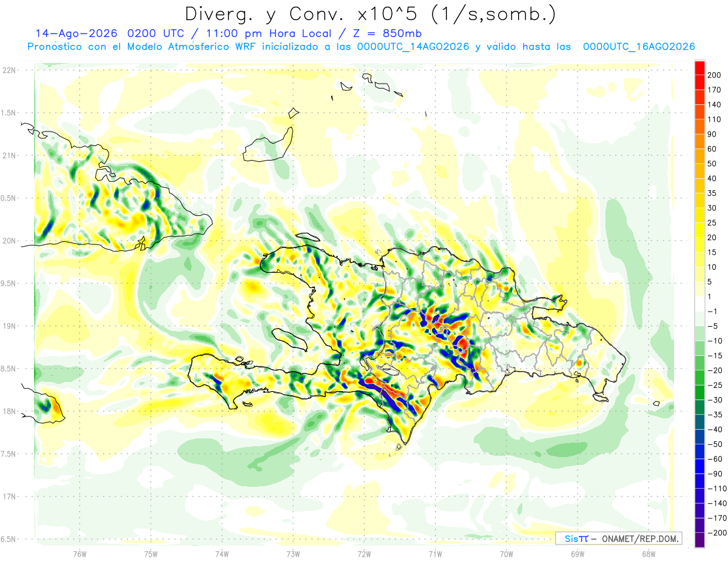
Task: Click the colorbar label '60' positive value
Action: tap(713, 149)
